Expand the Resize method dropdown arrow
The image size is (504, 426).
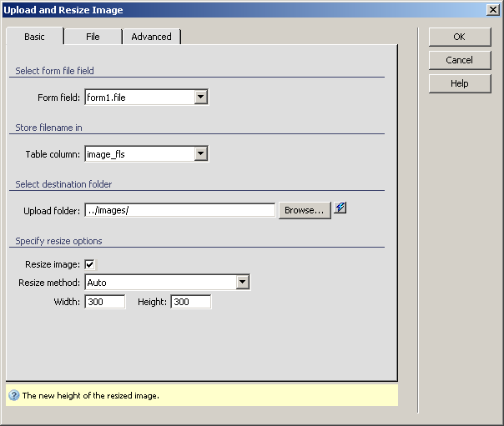(243, 283)
